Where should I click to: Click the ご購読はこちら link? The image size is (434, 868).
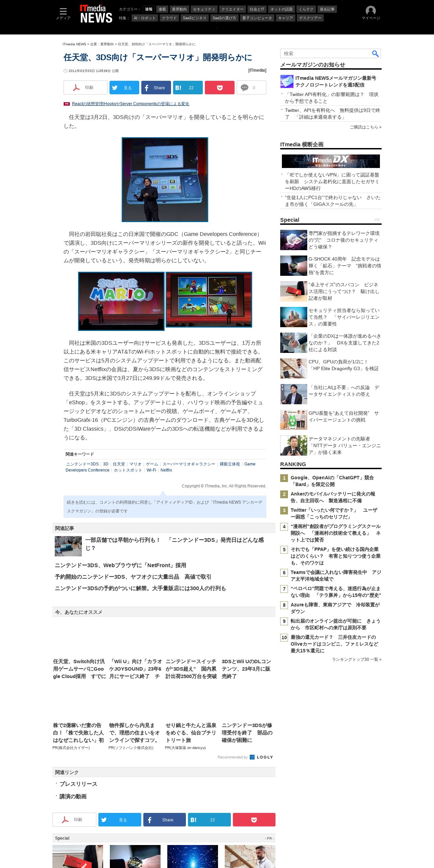coord(366,127)
